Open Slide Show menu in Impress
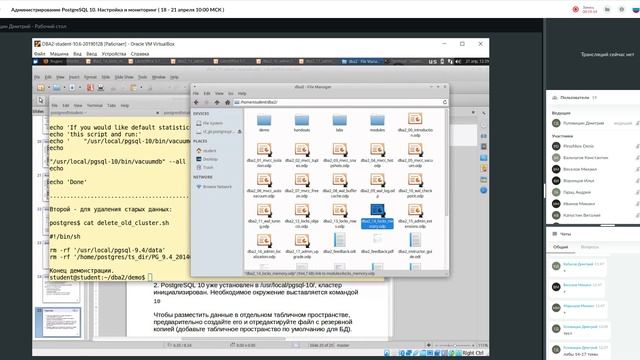Screen dimensions: 640x360 pyautogui.click(x=124, y=77)
